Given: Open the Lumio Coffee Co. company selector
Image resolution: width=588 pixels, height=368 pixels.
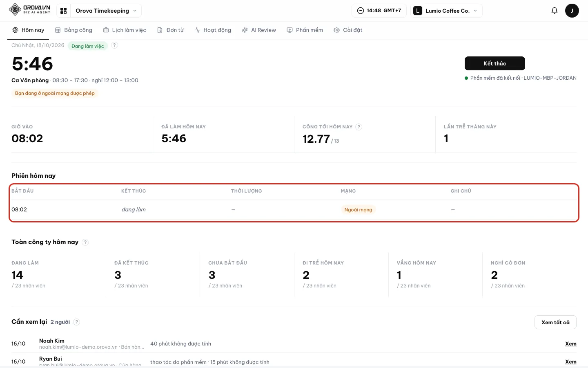Looking at the screenshot, I should tap(446, 11).
